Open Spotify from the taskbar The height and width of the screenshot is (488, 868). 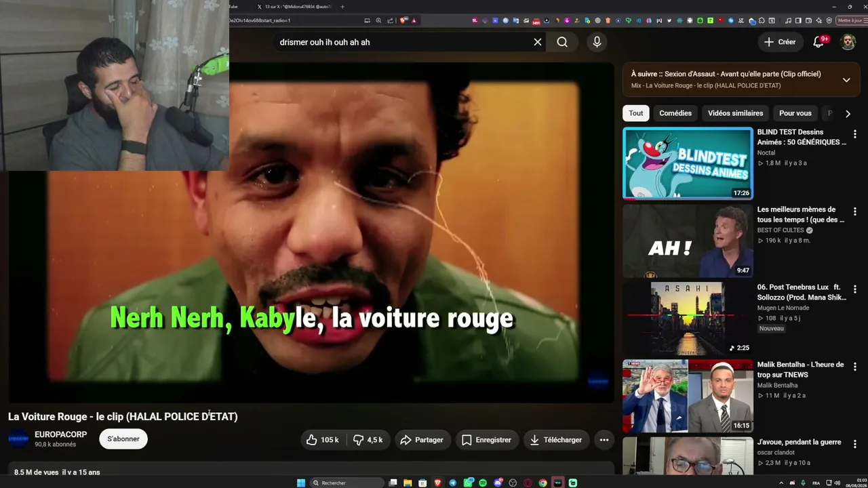(483, 483)
